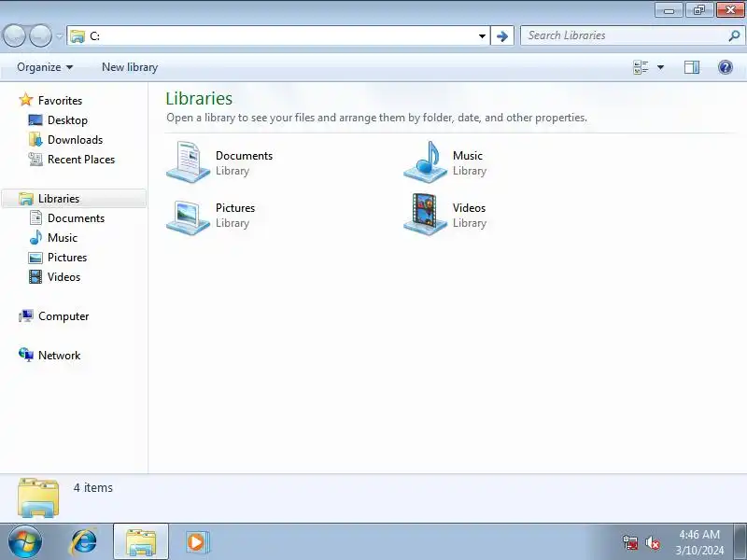Click the Favorites star icon
The image size is (747, 560).
coord(26,100)
